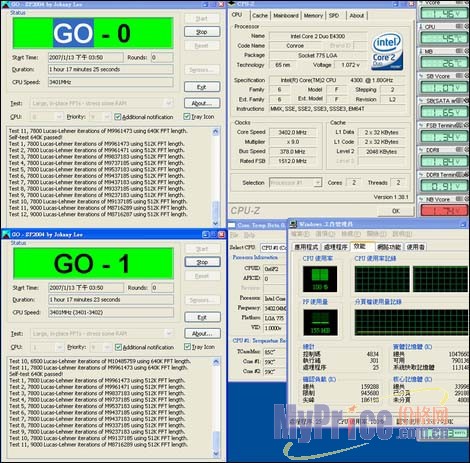
Task: Click the CPU usage gauge in Task Manager
Action: coord(320,279)
